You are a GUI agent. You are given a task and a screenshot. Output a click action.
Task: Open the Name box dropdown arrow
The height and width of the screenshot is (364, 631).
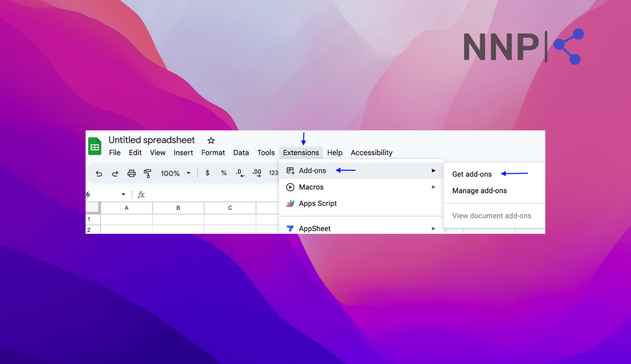[123, 194]
